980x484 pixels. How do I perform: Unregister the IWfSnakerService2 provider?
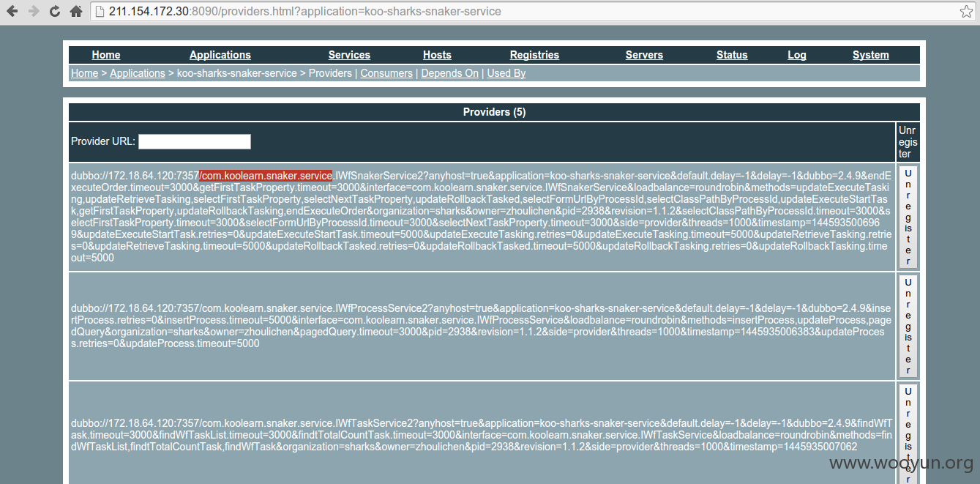point(908,217)
